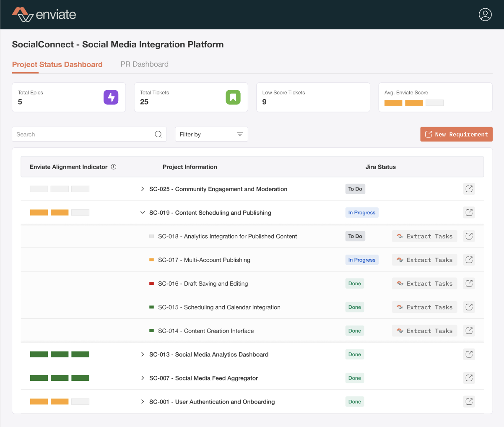The width and height of the screenshot is (504, 427).
Task: Open external link for SC-025 row
Action: (x=469, y=189)
